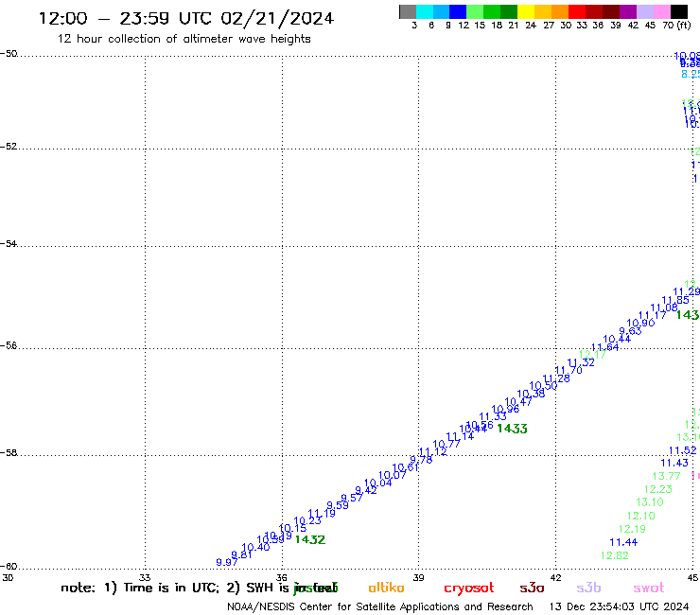Viewport: 700px width, 615px height.
Task: Click the blue value "11.44"
Action: point(623,542)
